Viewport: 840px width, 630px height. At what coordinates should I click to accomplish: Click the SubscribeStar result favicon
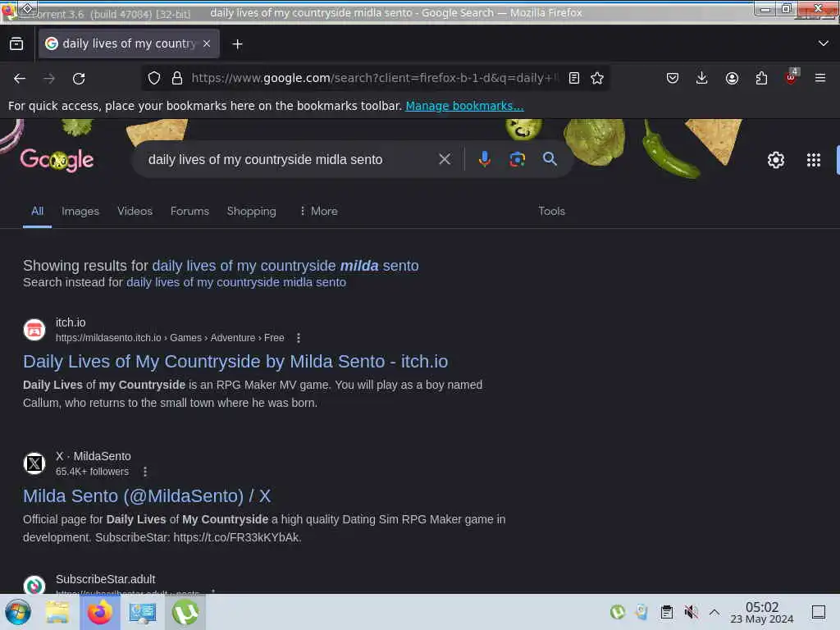coord(34,584)
